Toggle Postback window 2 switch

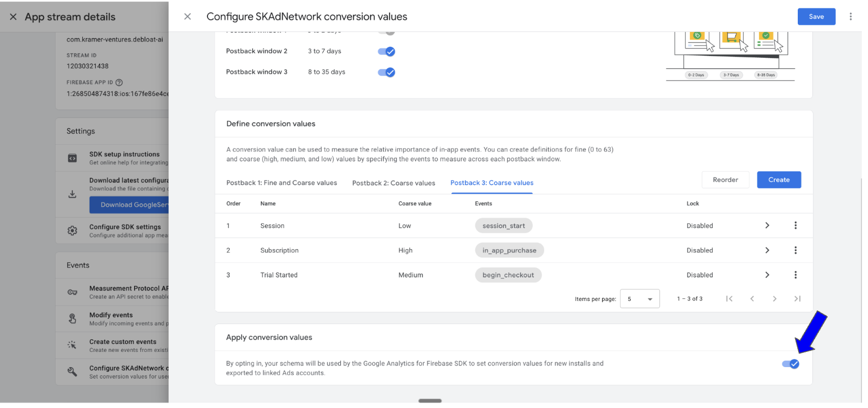point(386,51)
